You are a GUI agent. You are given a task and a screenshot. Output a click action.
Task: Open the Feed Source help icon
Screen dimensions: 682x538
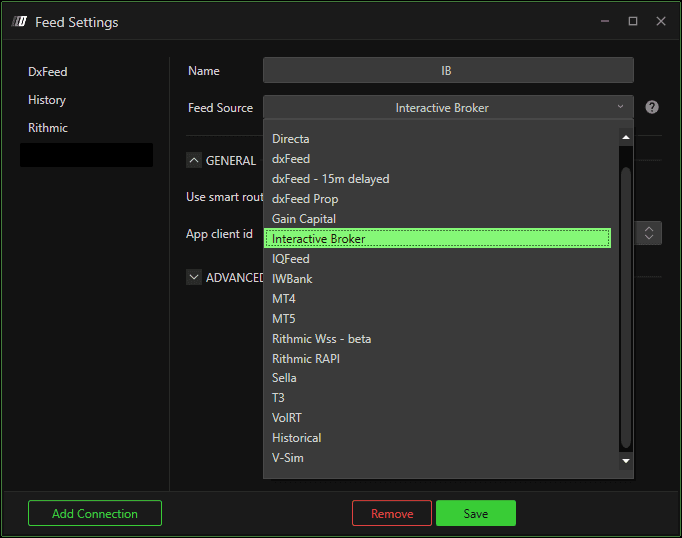[x=652, y=107]
